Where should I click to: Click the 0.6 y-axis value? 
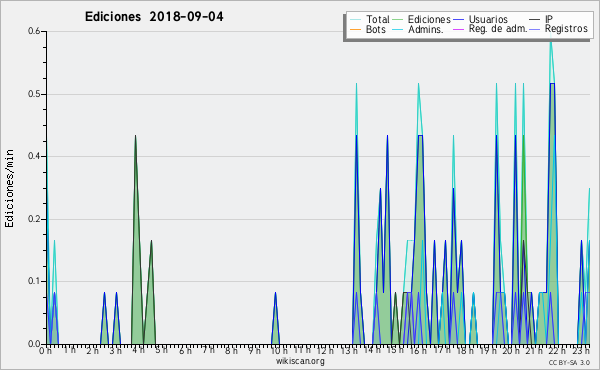point(34,31)
